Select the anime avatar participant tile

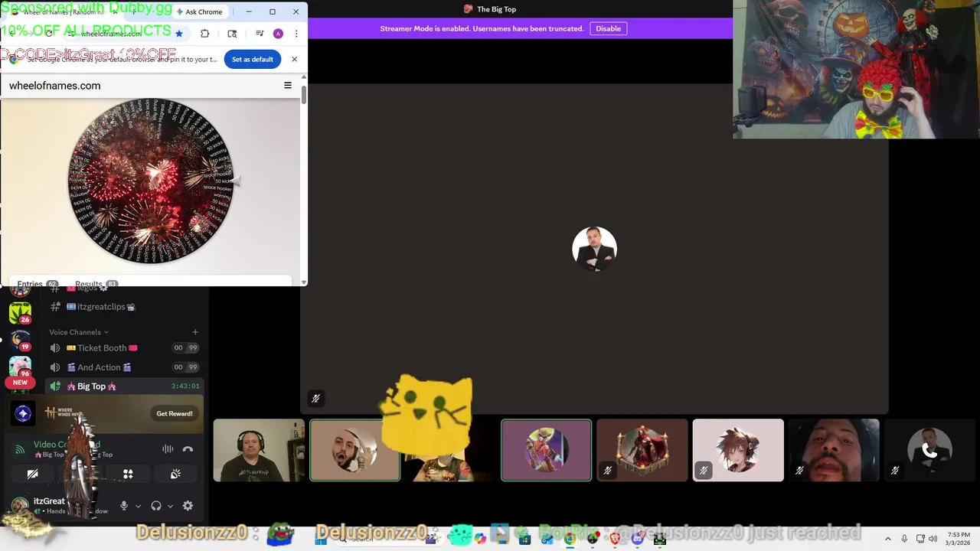click(737, 450)
